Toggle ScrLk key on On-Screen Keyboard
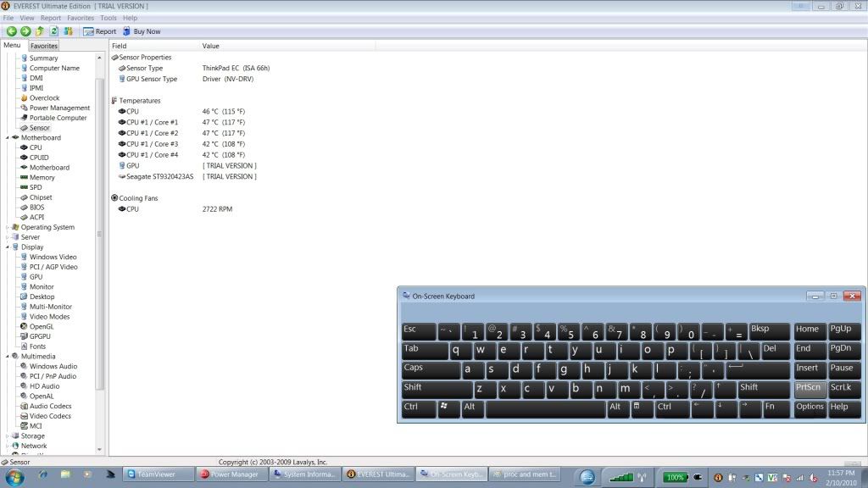 tap(844, 390)
